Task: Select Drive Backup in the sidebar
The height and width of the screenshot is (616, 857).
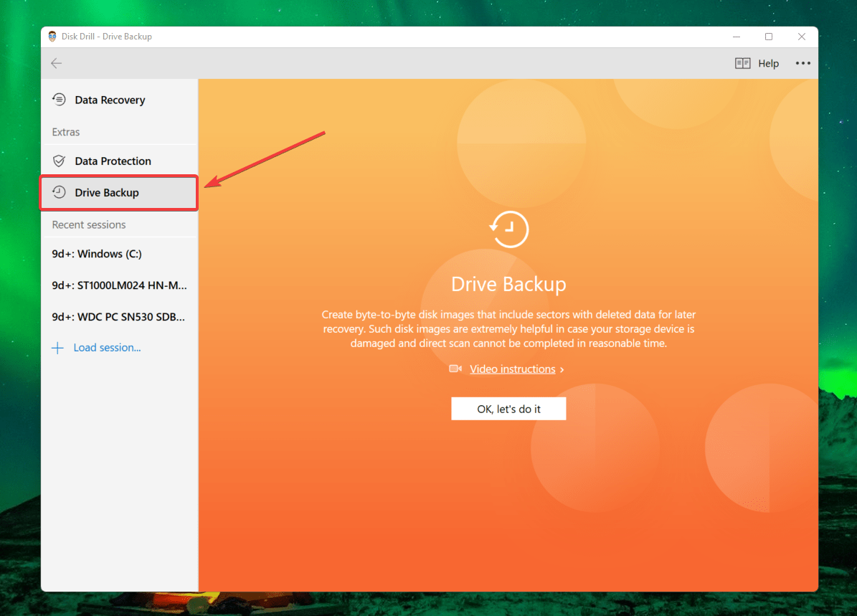Action: point(119,192)
